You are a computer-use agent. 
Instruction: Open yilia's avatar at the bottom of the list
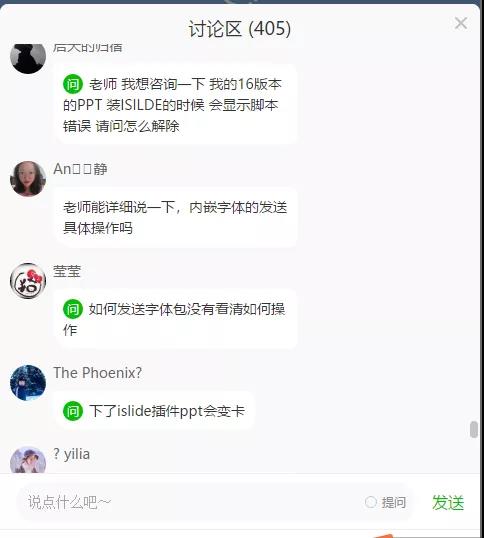pyautogui.click(x=28, y=460)
